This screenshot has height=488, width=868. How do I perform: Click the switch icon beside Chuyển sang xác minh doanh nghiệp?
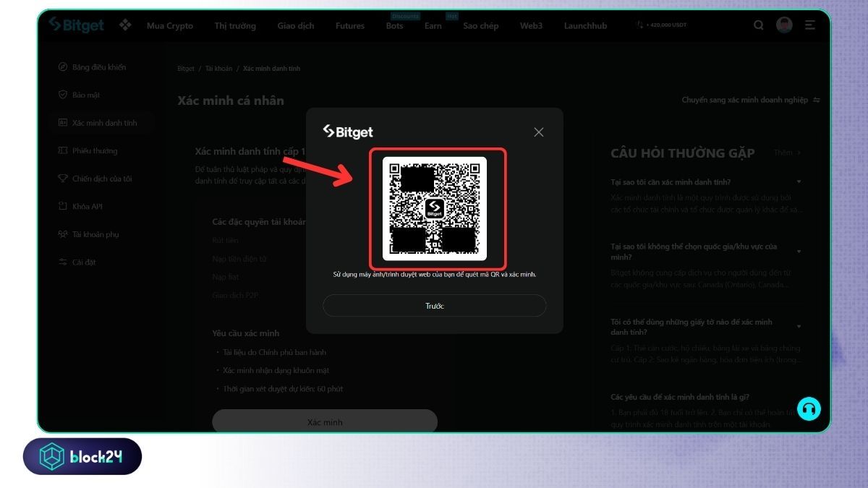[817, 100]
